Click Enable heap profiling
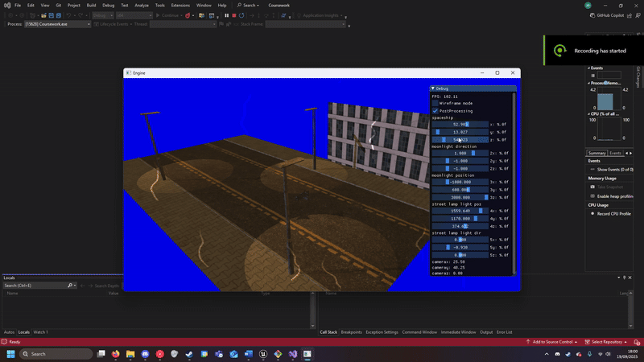 coord(616,196)
